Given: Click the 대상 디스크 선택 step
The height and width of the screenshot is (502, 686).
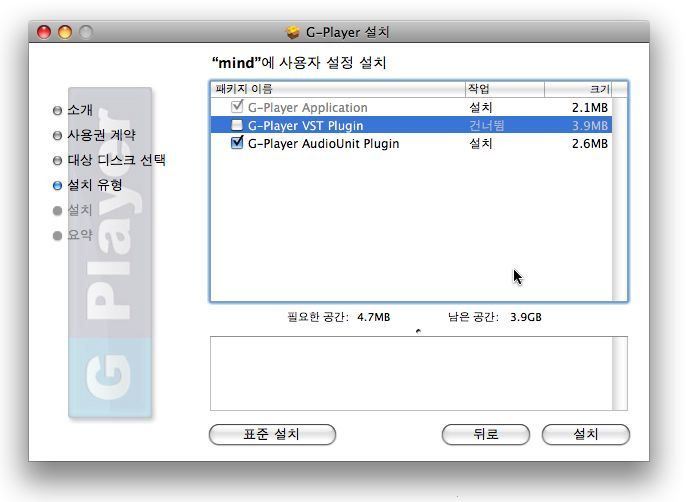Looking at the screenshot, I should click(116, 160).
